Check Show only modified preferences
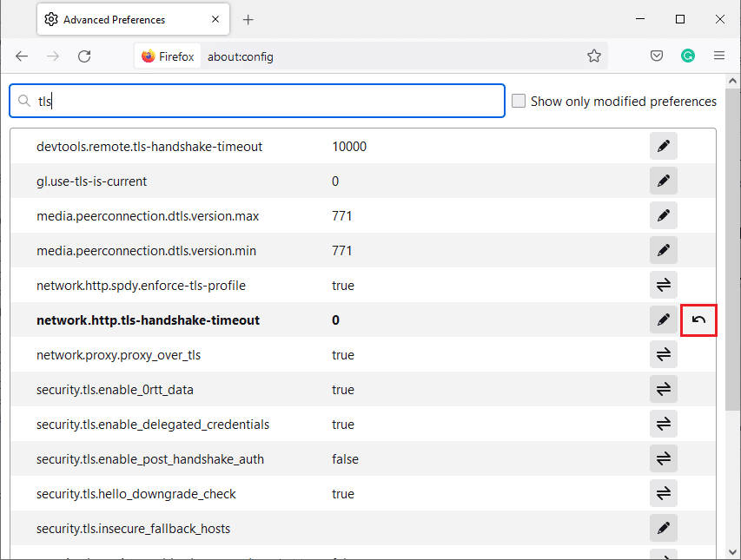 519,101
